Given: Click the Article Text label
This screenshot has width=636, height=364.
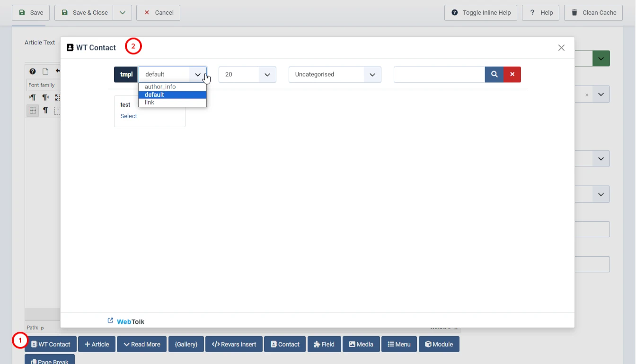Looking at the screenshot, I should click(40, 43).
